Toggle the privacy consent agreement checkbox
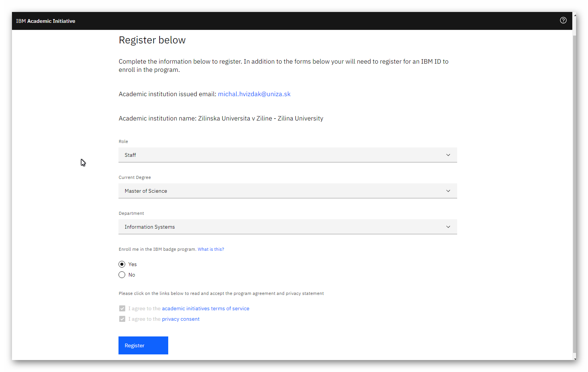This screenshot has height=372, width=588. [122, 319]
